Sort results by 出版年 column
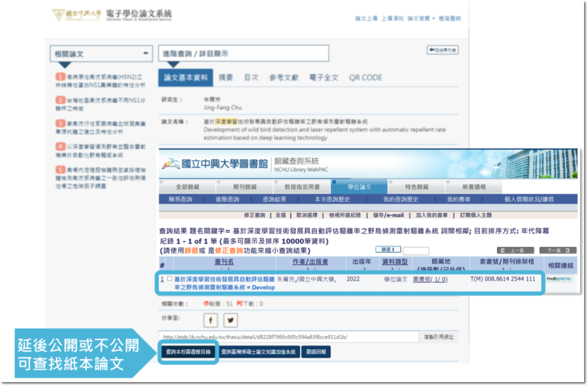Viewport: 588px width, 386px height. coord(362,262)
